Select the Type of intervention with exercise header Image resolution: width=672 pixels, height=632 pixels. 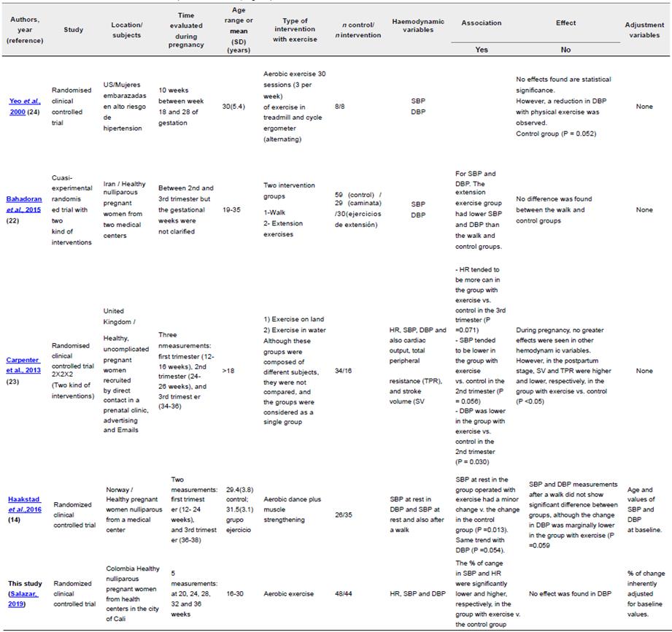click(x=298, y=30)
